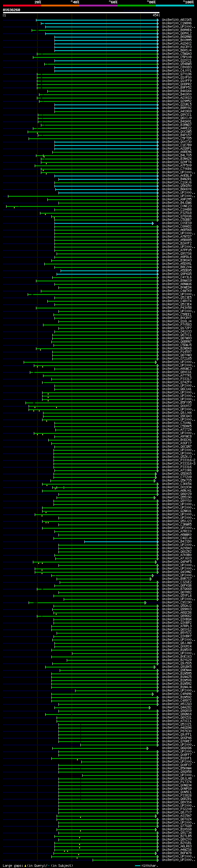Select the UniRef100_P33316-2 entry
The height and width of the screenshot is (868, 197).
(179, 460)
